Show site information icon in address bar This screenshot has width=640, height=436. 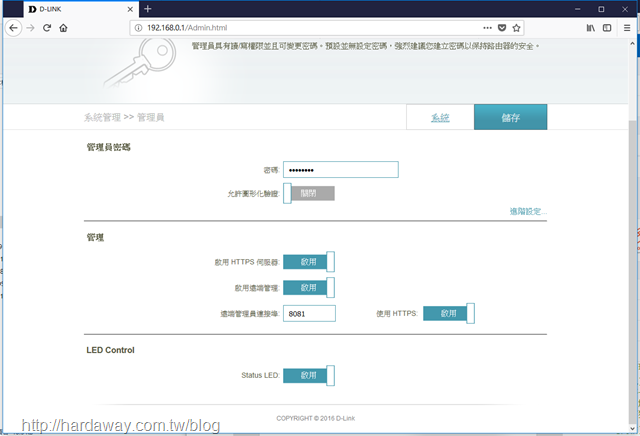click(138, 28)
